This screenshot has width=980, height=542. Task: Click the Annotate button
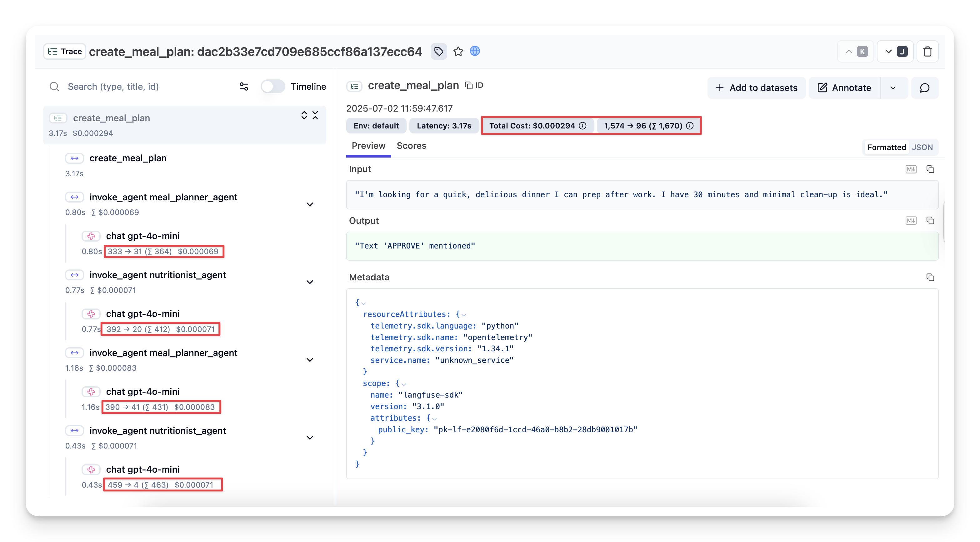pos(845,88)
